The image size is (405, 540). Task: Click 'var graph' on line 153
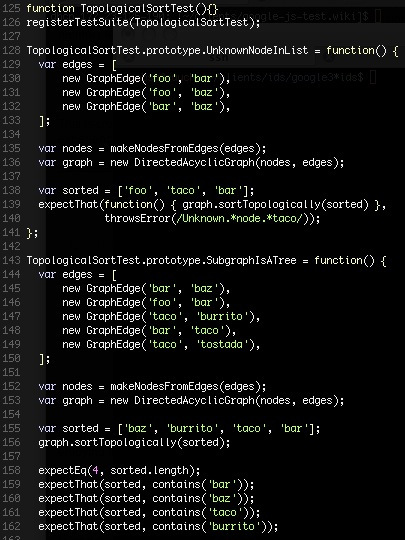(x=65, y=401)
